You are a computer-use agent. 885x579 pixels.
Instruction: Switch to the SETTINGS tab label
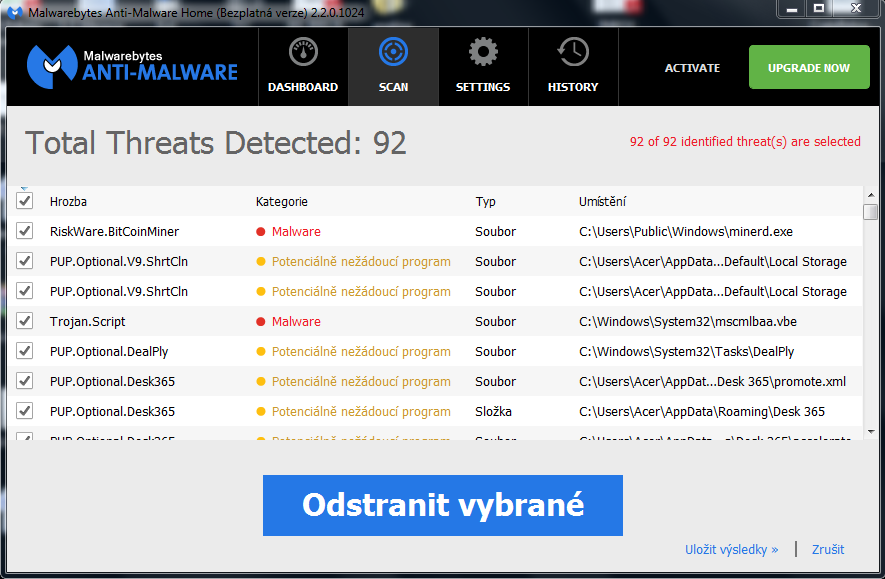(x=483, y=87)
